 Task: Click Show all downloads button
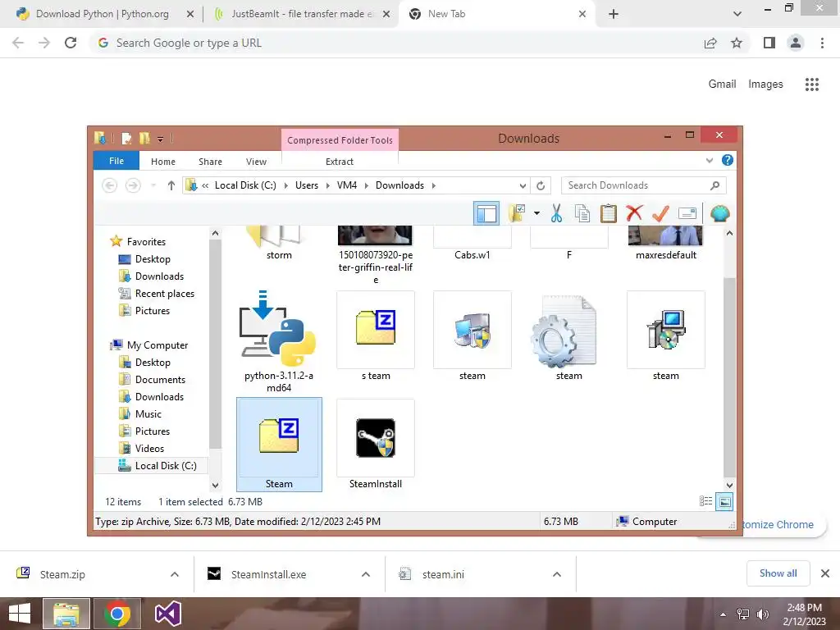click(778, 573)
